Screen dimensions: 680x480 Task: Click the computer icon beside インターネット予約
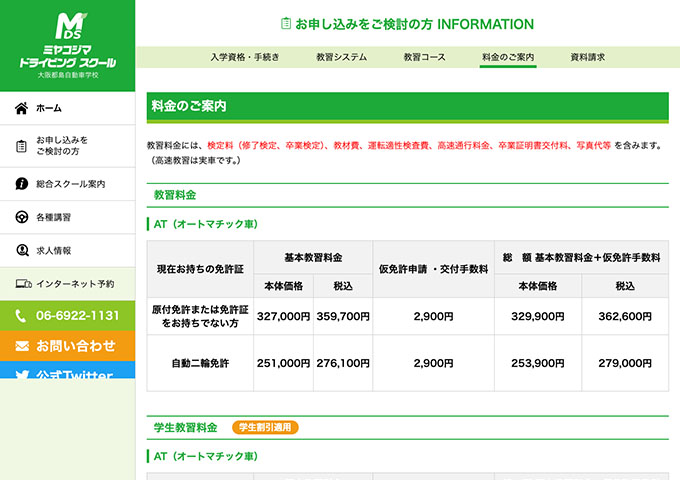tap(23, 284)
